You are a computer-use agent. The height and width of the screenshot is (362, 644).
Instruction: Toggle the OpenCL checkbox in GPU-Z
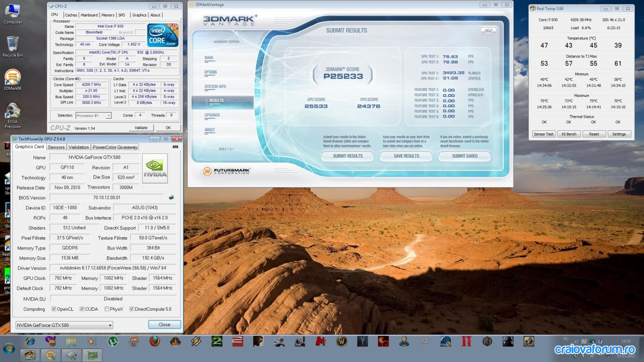pyautogui.click(x=54, y=309)
